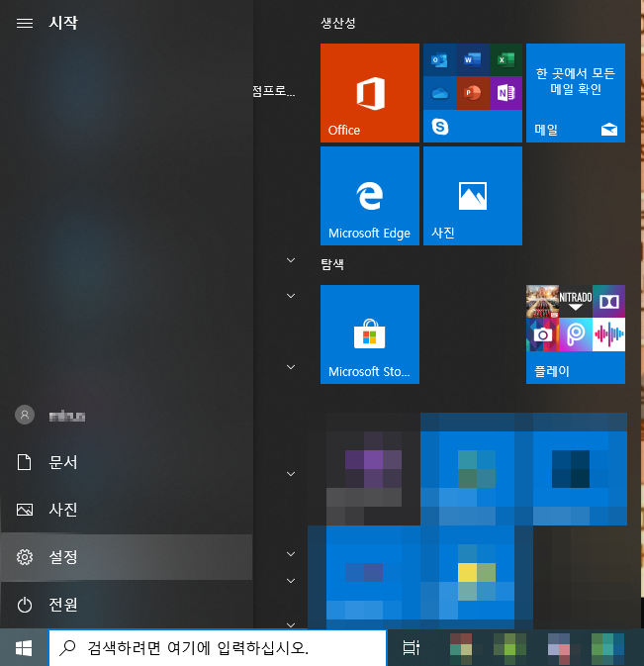The image size is (644, 666).
Task: Open the Power (전원) menu
Action: coord(127,604)
